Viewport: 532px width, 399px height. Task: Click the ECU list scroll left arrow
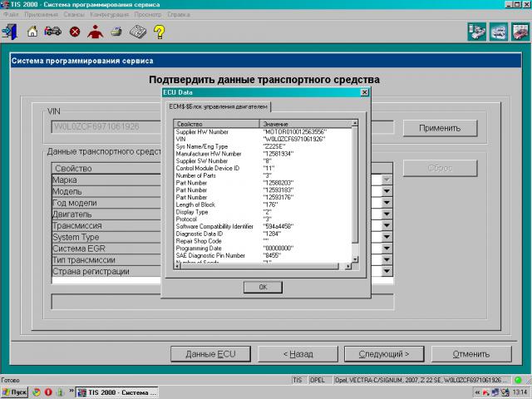177,266
